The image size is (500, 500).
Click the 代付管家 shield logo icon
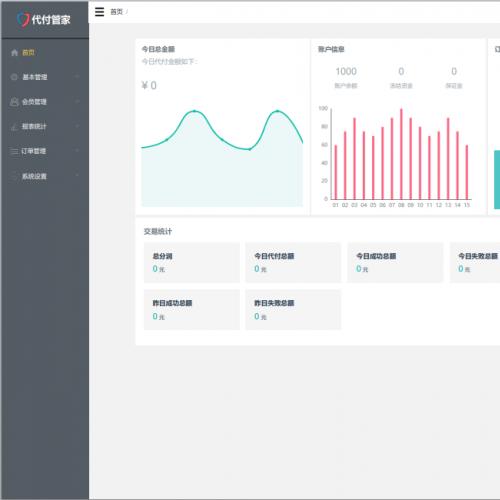pos(23,20)
